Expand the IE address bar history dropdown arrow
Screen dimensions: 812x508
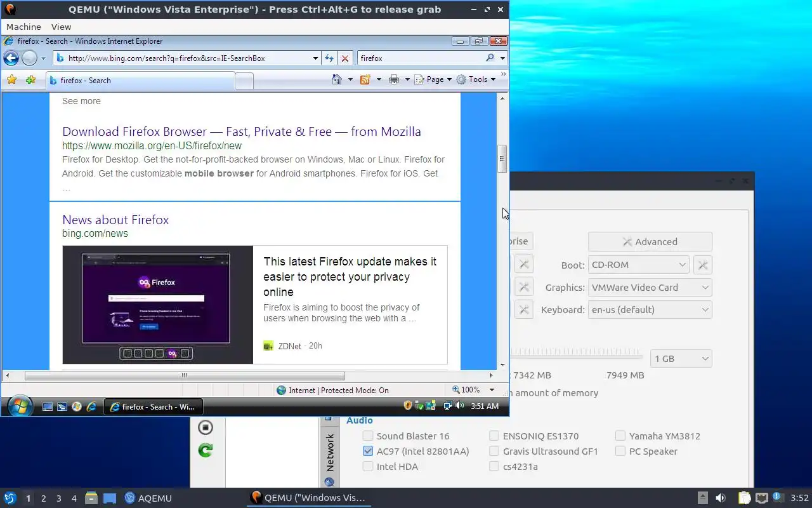click(x=315, y=58)
